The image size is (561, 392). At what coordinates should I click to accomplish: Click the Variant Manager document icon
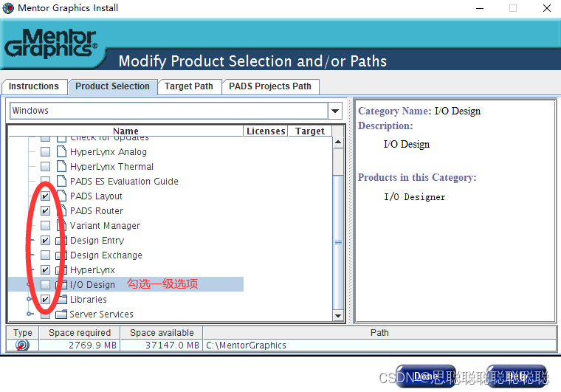click(62, 225)
